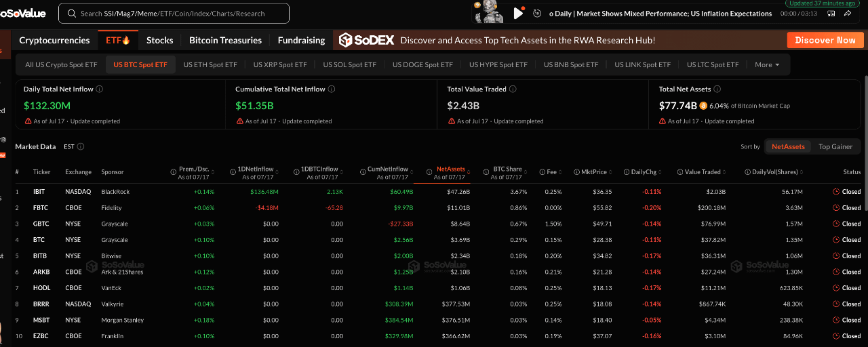This screenshot has width=868, height=347.
Task: Click the $377.53M NetAssets value for BRRR
Action: tap(456, 304)
